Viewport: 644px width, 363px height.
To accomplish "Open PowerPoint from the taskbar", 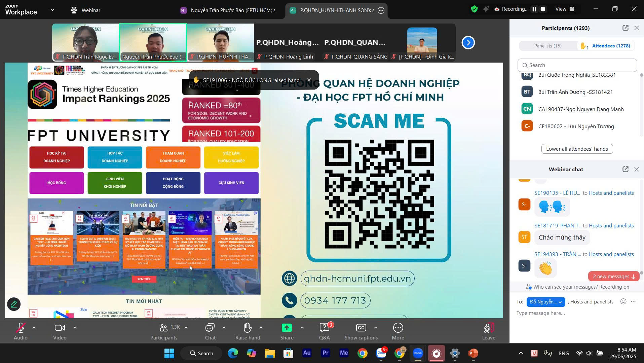I will [x=473, y=353].
